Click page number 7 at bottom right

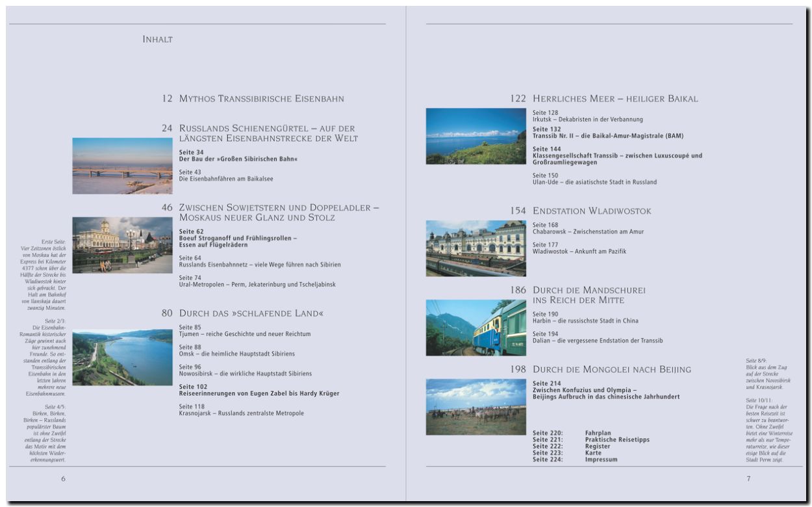click(x=748, y=479)
